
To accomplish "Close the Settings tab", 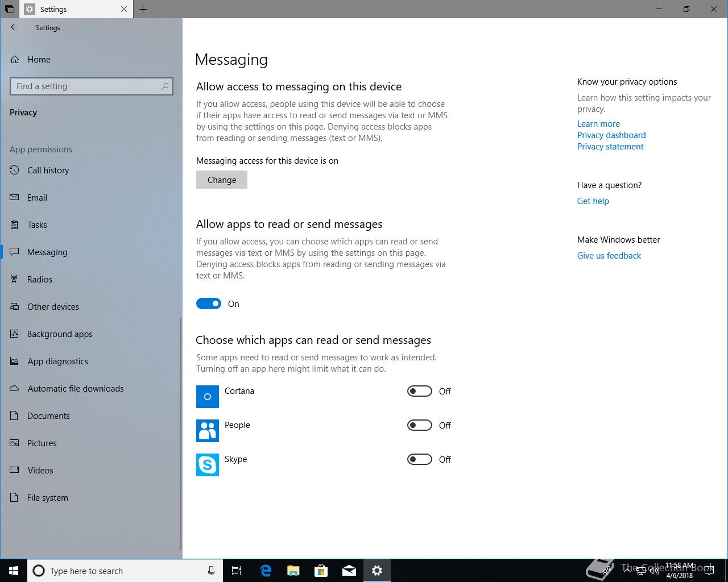I will (x=124, y=9).
